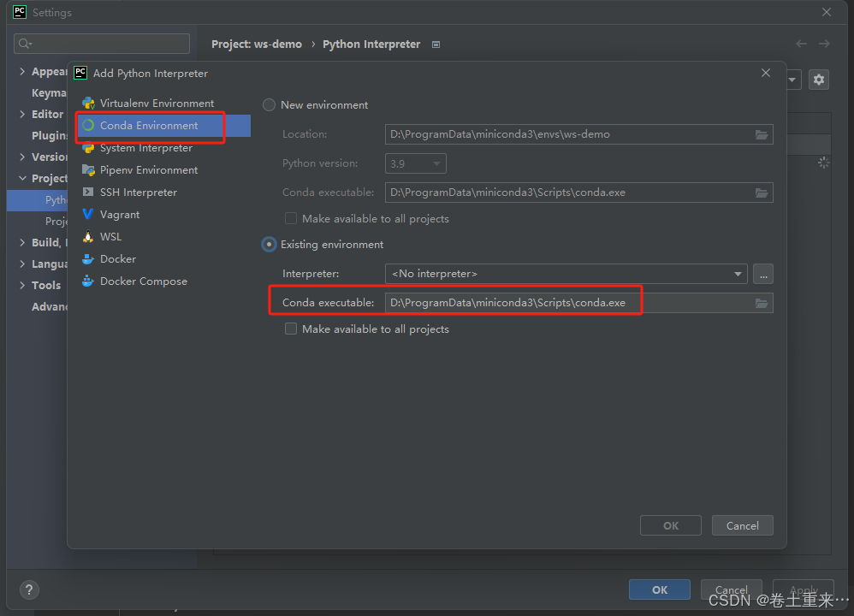Expand the Editor settings tree node
The height and width of the screenshot is (616, 854).
(x=22, y=114)
